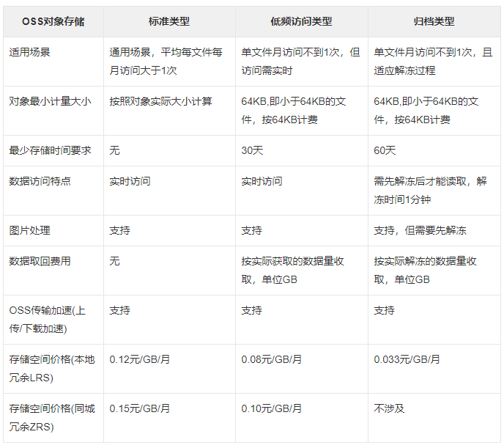Select the "最少存储时间要求" row label
Viewport: 504px width, 448px height.
pos(50,150)
